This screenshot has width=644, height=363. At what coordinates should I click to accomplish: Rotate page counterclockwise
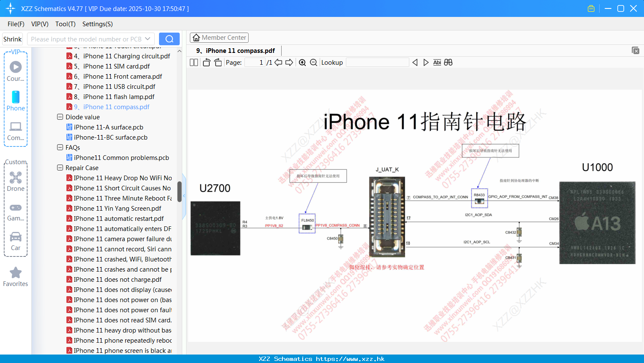pyautogui.click(x=206, y=62)
